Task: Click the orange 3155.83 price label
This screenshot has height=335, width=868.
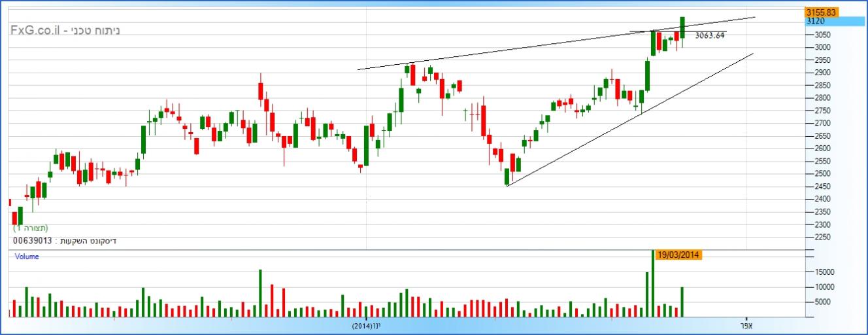Action: [x=822, y=12]
